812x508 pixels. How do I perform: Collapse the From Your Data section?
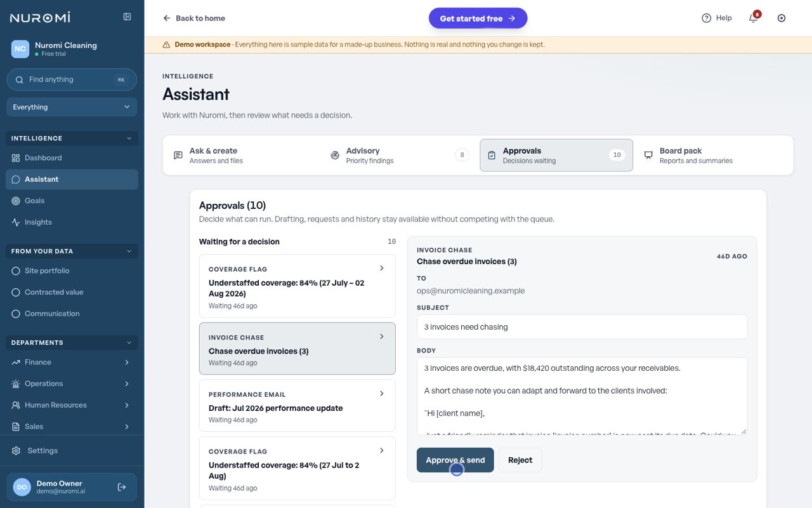click(x=72, y=251)
